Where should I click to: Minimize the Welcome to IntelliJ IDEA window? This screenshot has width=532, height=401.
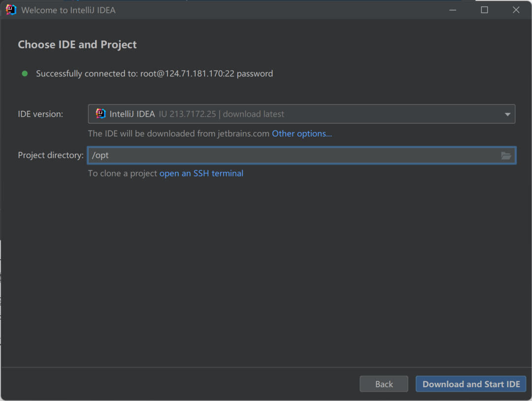point(453,10)
